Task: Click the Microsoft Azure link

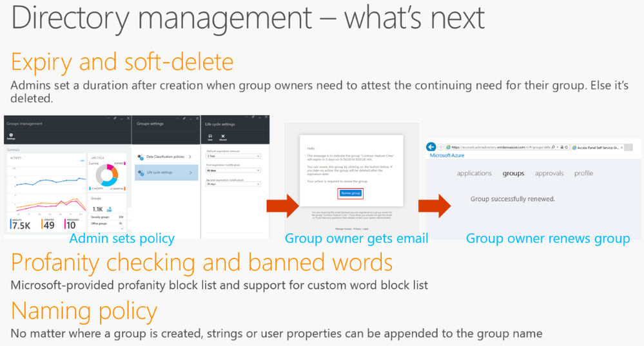Action: (x=447, y=155)
